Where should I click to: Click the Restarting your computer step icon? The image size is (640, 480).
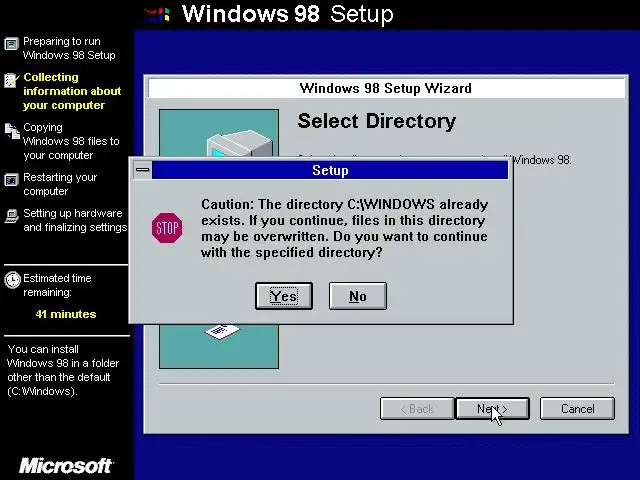(x=11, y=180)
